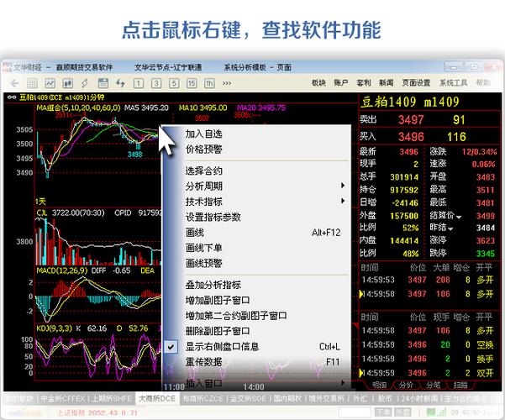Open the trading window panel icon
Image resolution: width=505 pixels, height=420 pixels.
(x=103, y=83)
